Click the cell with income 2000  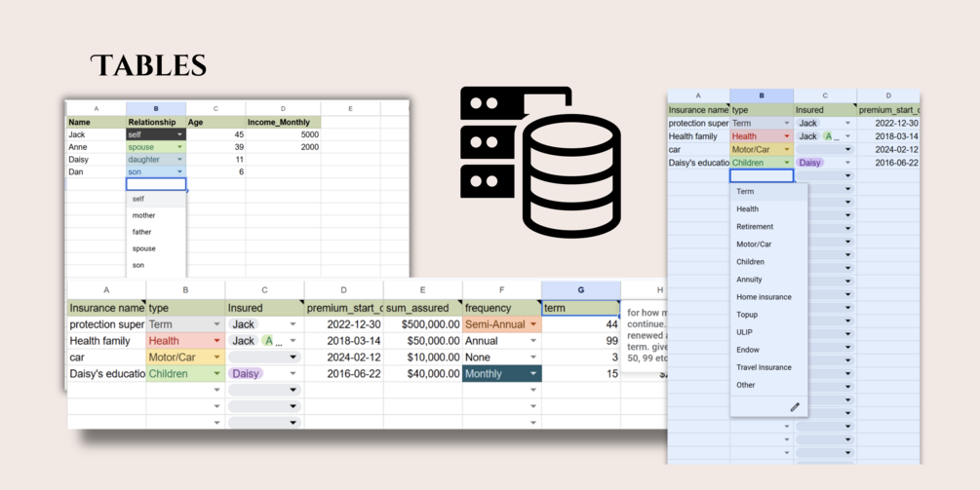tap(283, 147)
